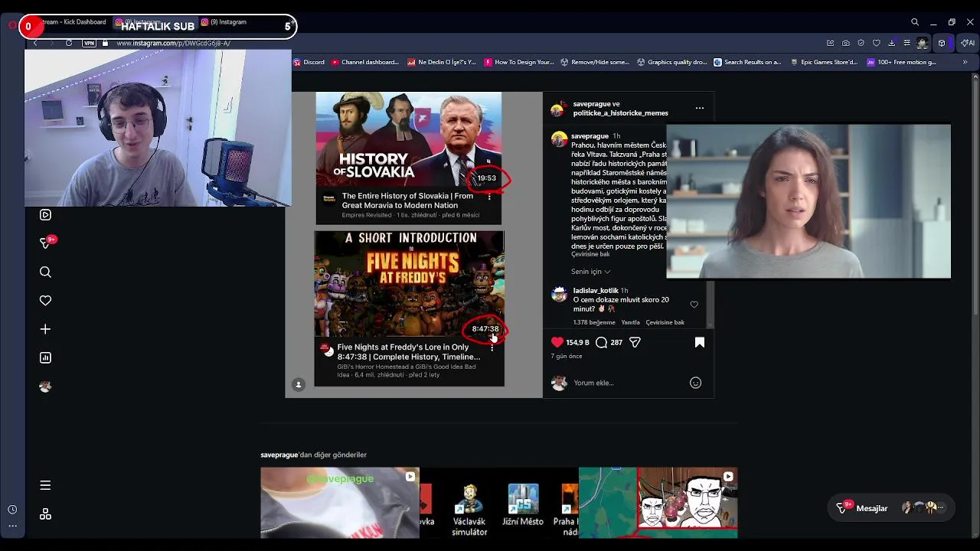Share the post with paper plane icon
Image resolution: width=980 pixels, height=551 pixels.
[x=635, y=342]
